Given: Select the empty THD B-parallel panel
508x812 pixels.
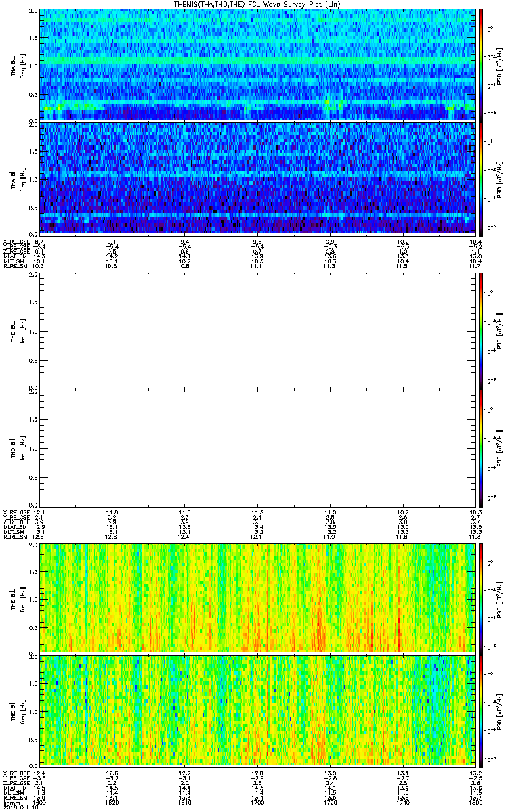Looking at the screenshot, I should click(256, 445).
